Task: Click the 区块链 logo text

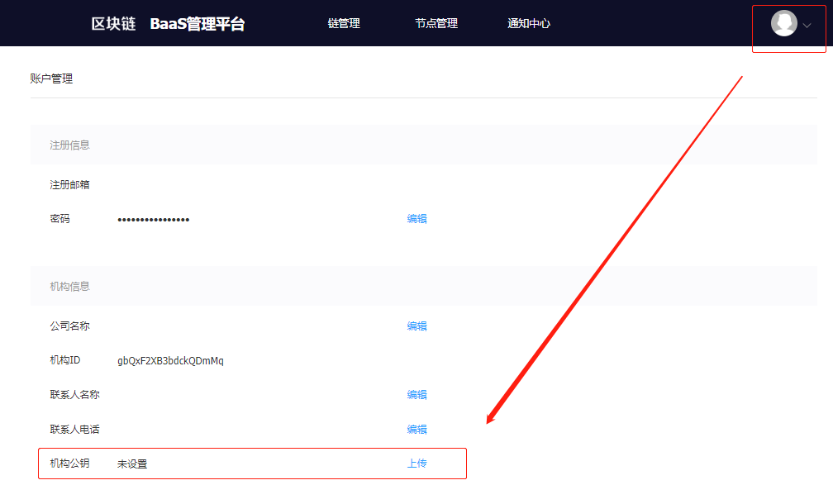Action: [x=113, y=24]
